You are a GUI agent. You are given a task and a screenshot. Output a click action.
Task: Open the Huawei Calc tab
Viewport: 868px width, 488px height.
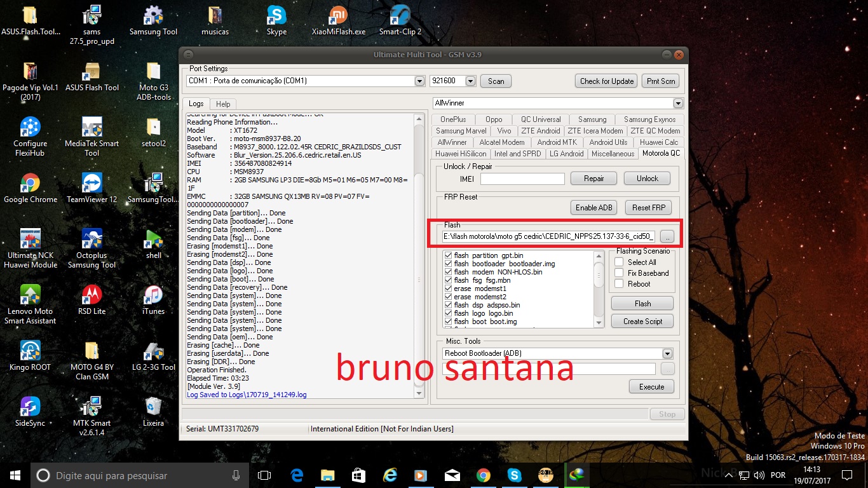pyautogui.click(x=659, y=142)
